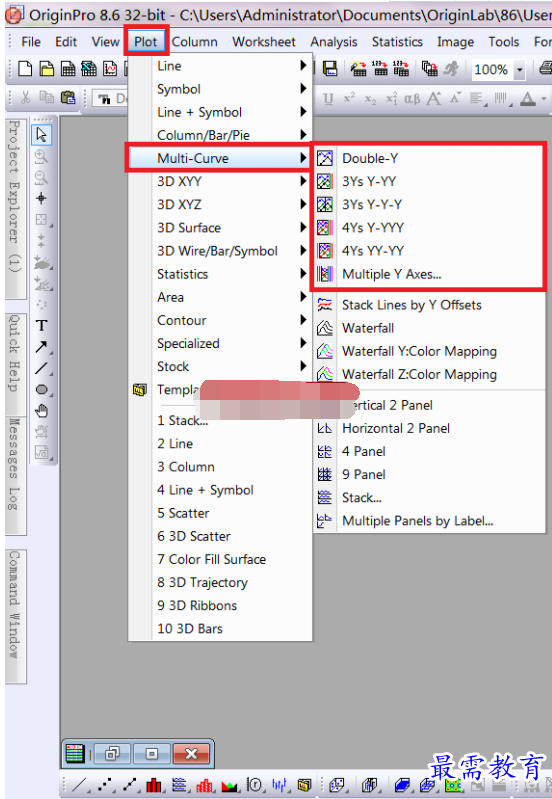Click the New Folder icon in toolbar
This screenshot has width=552, height=799.
coord(46,68)
